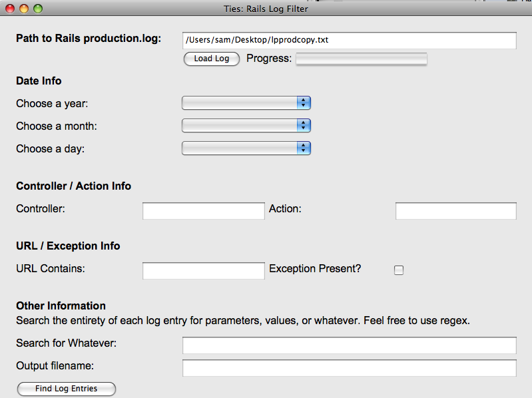The image size is (532, 398).
Task: Focus the Search for Whatever field
Action: [349, 345]
